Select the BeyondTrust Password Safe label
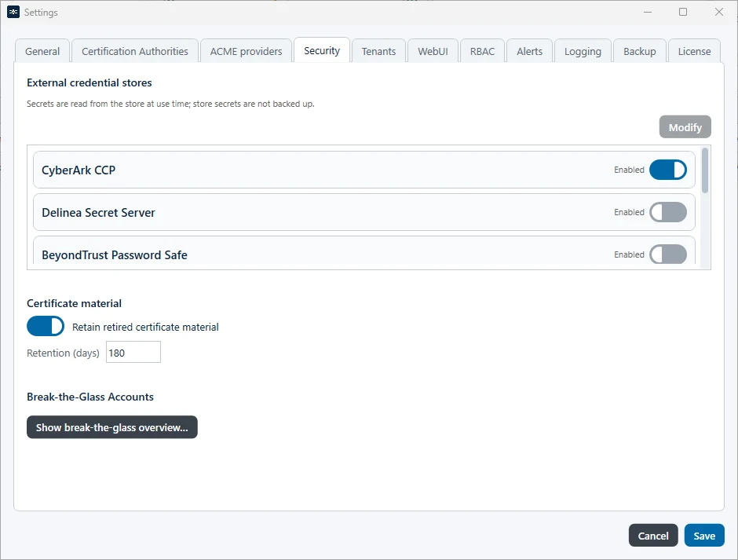Image resolution: width=738 pixels, height=560 pixels. (115, 254)
